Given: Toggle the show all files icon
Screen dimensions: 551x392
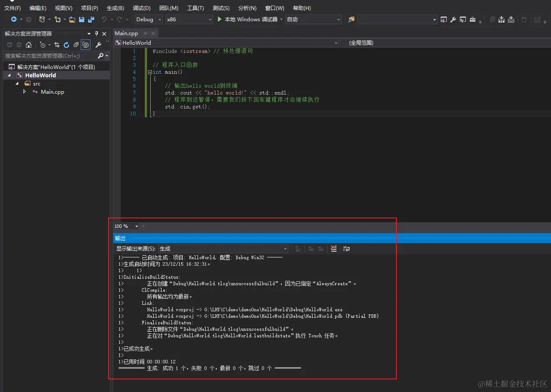Looking at the screenshot, I should [86, 45].
